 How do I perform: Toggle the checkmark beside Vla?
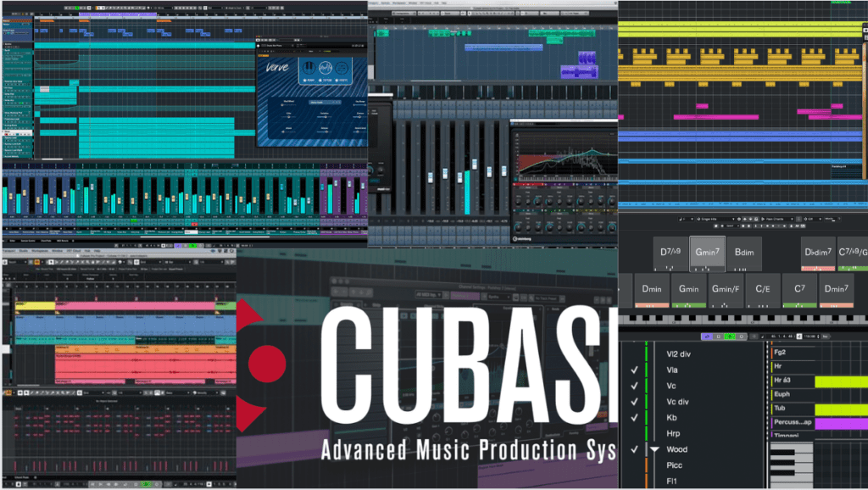(x=634, y=370)
